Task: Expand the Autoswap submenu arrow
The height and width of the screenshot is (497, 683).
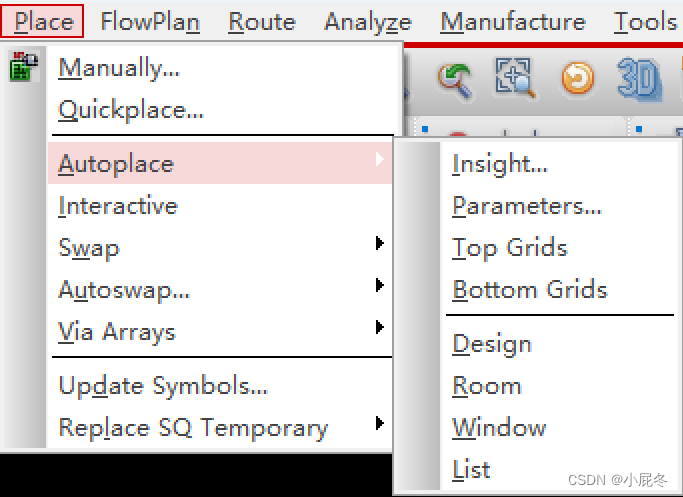Action: pos(379,285)
